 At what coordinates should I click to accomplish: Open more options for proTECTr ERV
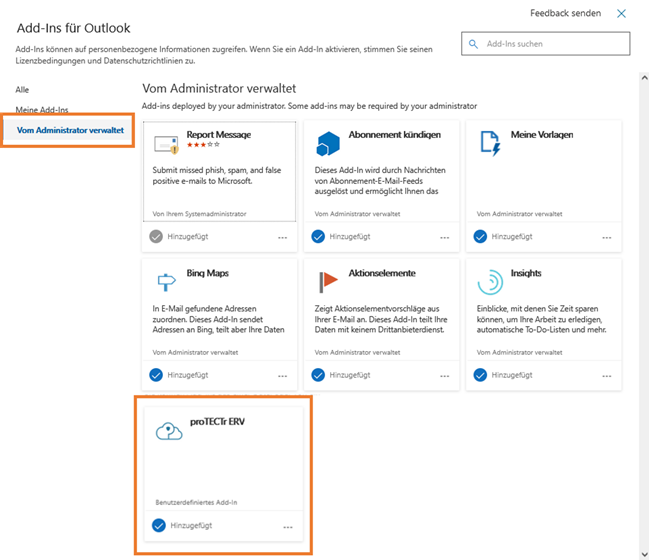[x=288, y=526]
